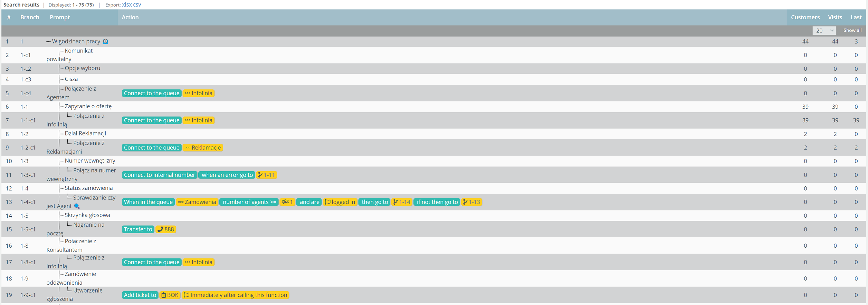
Task: Click the 'Zamowienia' queue tag
Action: tap(197, 202)
